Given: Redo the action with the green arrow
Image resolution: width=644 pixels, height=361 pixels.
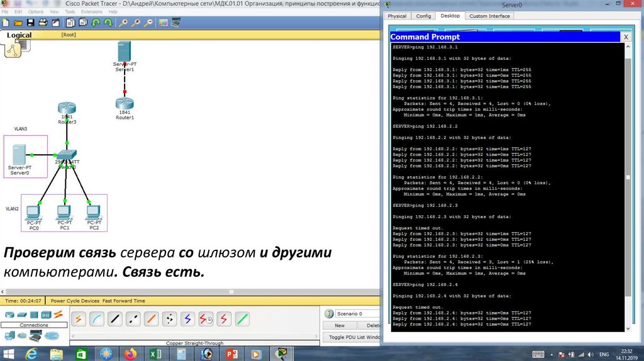Looking at the screenshot, I should click(x=108, y=23).
